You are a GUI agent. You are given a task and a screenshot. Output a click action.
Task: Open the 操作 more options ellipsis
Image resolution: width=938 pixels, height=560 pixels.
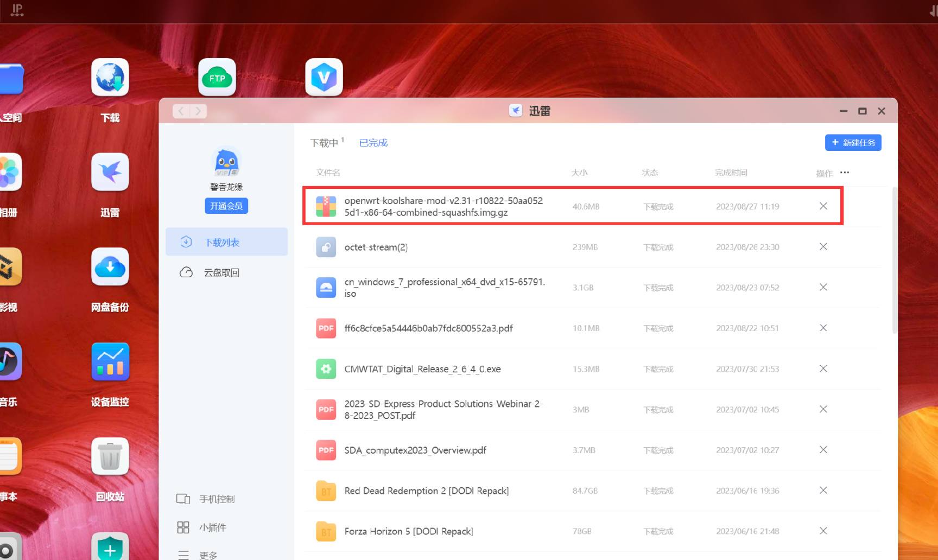[845, 173]
